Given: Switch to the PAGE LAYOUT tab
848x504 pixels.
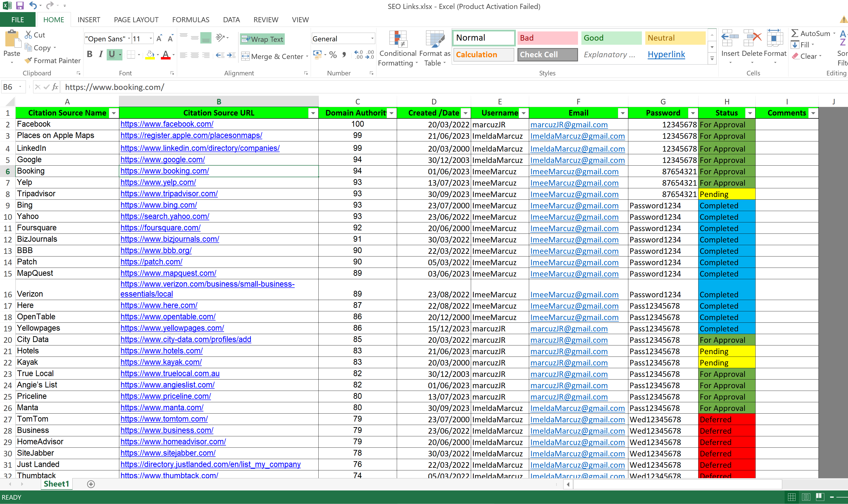Looking at the screenshot, I should click(136, 20).
